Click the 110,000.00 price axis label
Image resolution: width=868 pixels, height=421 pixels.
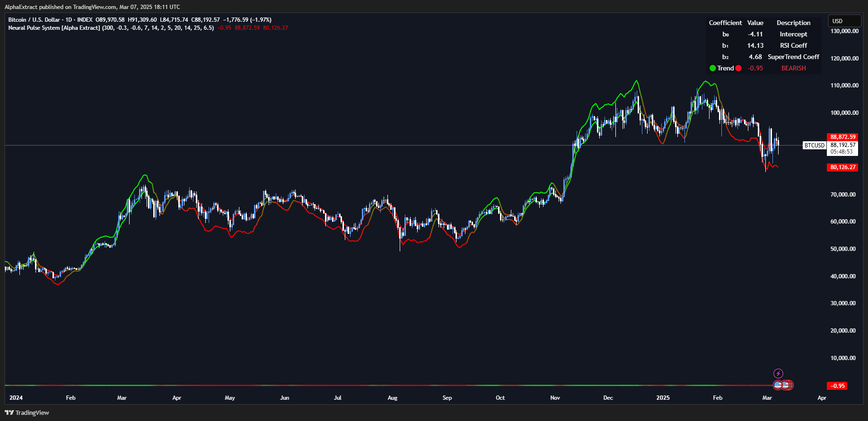click(844, 86)
